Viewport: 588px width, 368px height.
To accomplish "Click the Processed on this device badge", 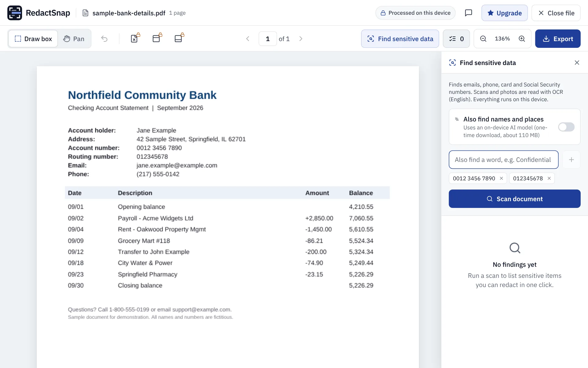I will (415, 13).
